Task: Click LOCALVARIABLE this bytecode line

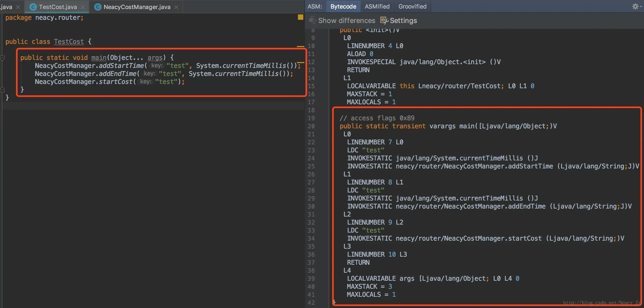Action: [x=440, y=86]
